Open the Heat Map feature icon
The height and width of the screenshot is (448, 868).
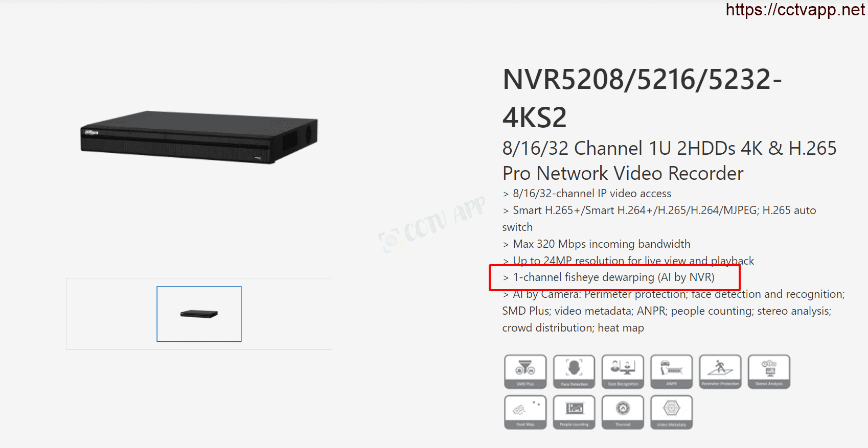[525, 412]
